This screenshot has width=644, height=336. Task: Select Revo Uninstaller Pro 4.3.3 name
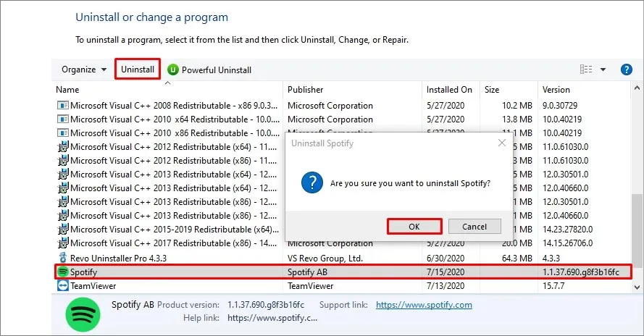click(118, 258)
